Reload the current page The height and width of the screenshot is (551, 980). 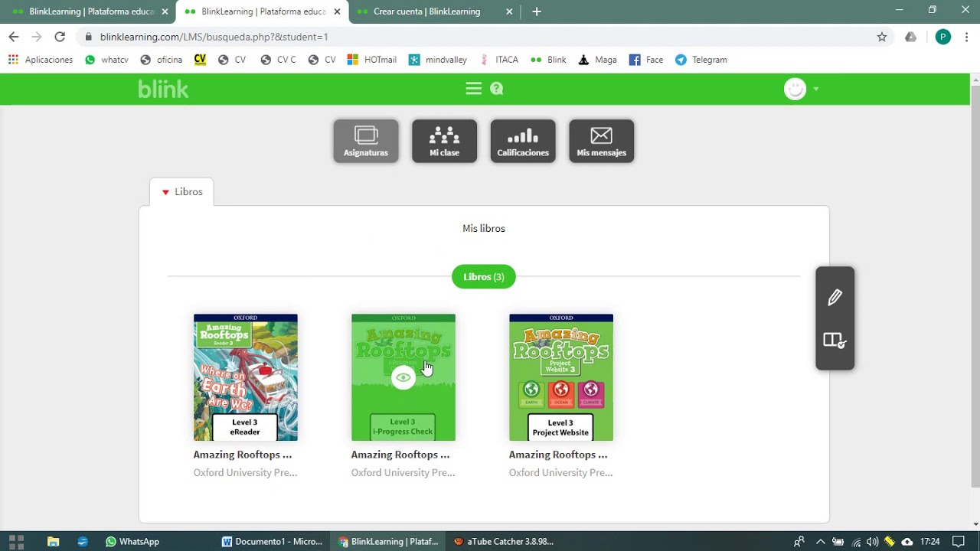tap(60, 37)
